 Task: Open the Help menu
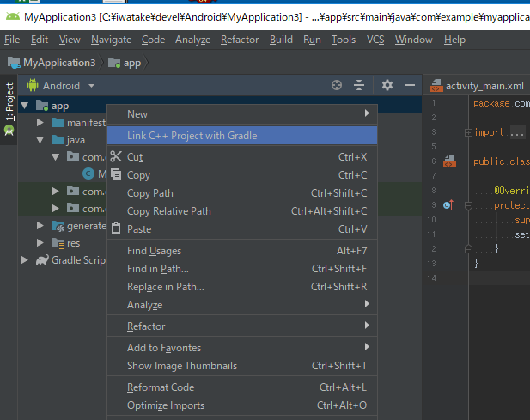pos(454,40)
